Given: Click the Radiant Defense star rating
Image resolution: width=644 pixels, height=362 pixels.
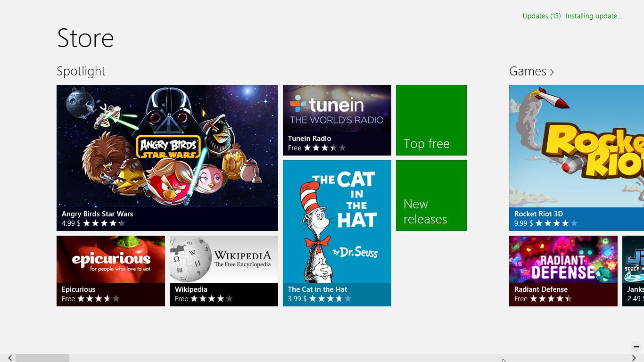Looking at the screenshot, I should tap(551, 299).
